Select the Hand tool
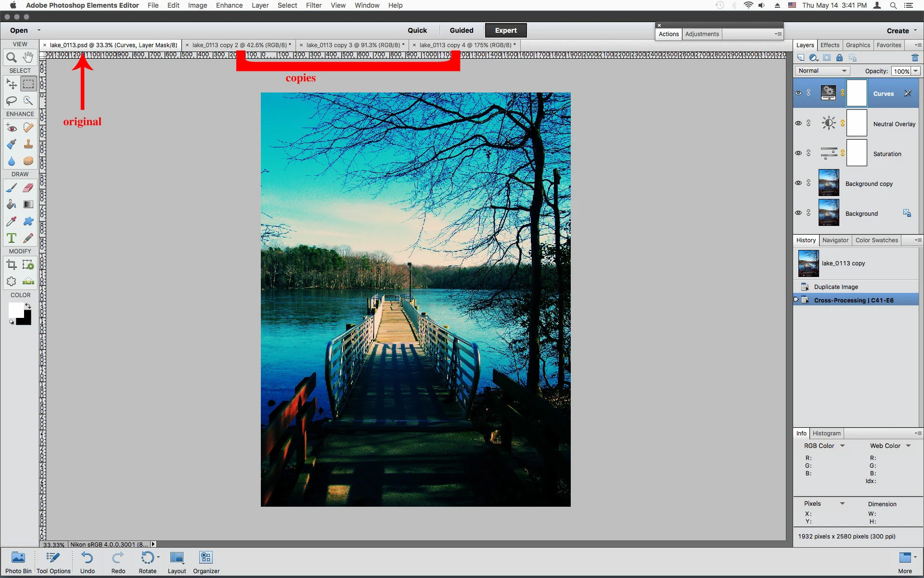 [28, 58]
